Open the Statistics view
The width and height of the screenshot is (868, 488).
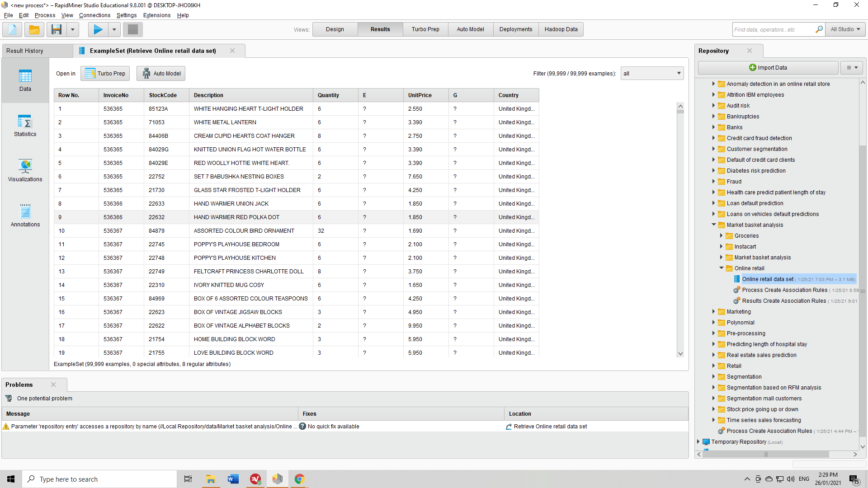25,126
